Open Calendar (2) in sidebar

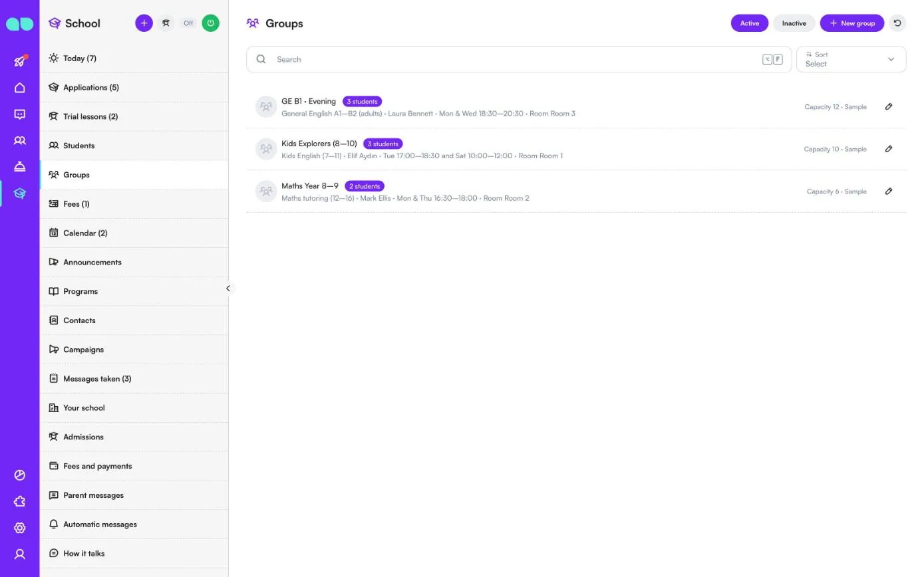[x=134, y=233]
